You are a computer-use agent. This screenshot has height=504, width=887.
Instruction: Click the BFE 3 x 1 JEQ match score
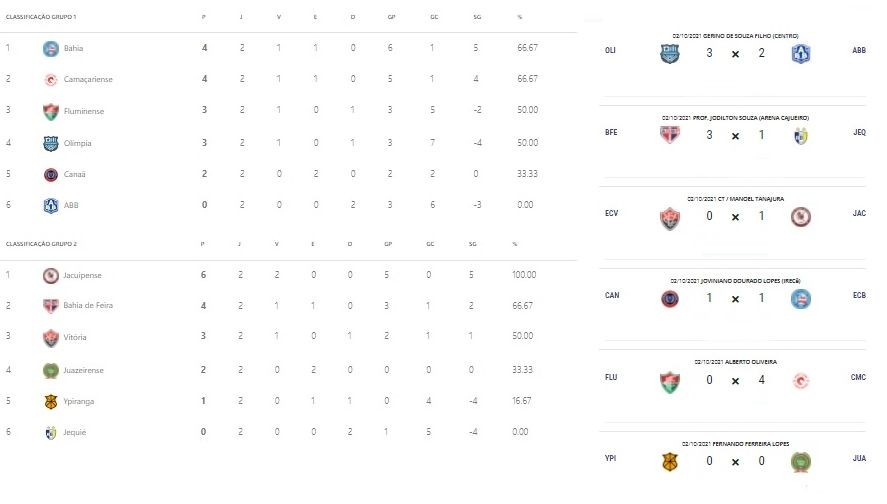[735, 135]
